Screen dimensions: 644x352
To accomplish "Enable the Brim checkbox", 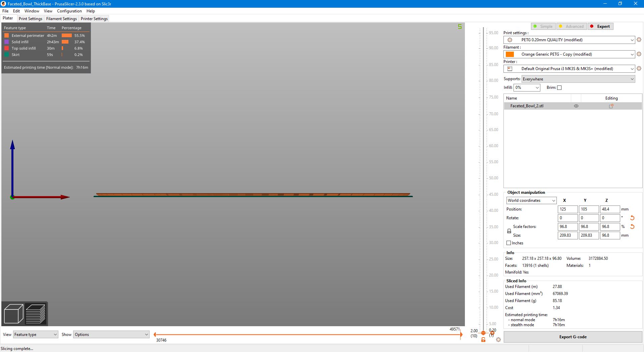I will tap(559, 88).
